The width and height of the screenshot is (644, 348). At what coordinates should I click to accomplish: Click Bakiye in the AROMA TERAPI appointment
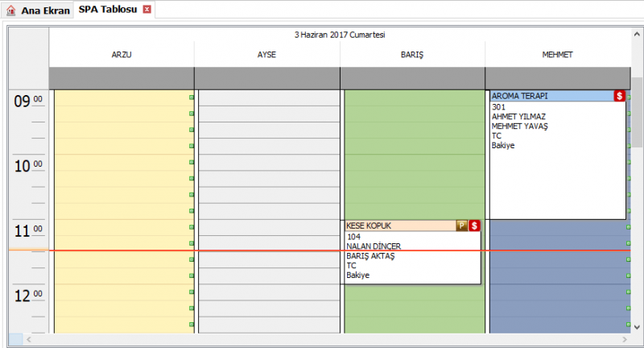[502, 146]
